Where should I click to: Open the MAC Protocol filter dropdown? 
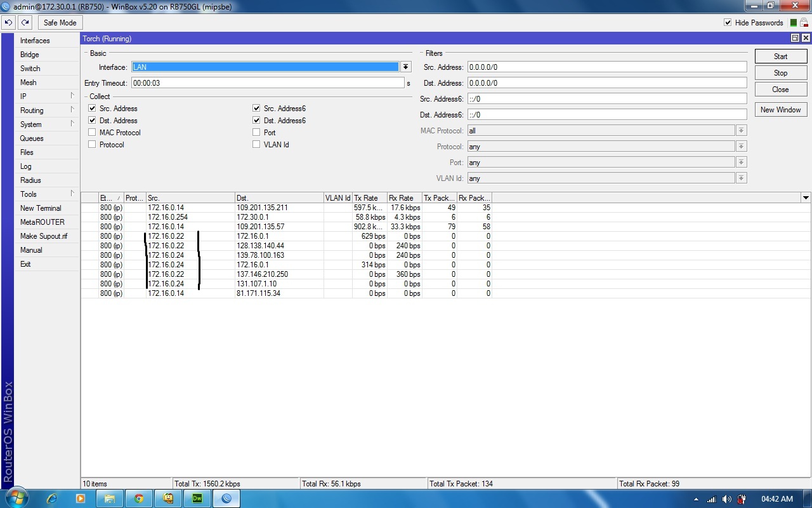tap(741, 131)
